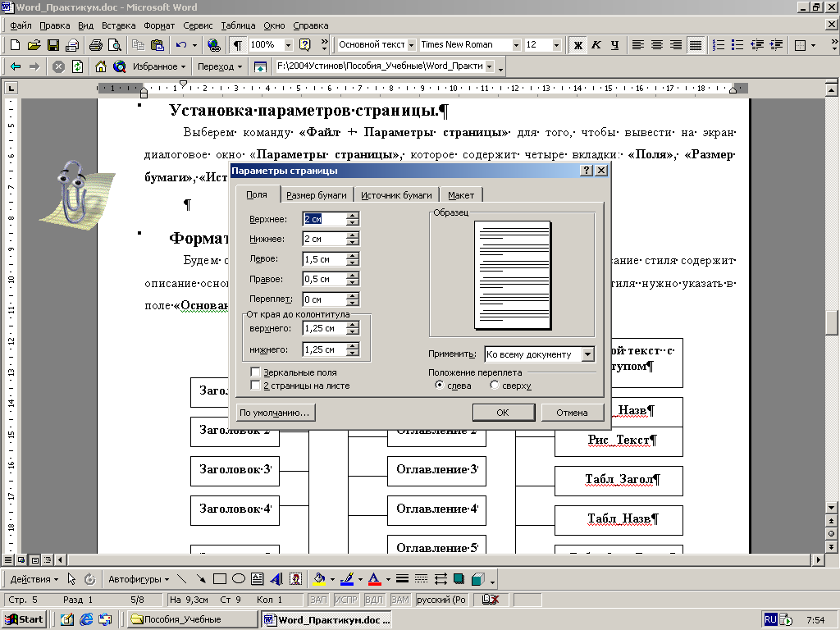Open the Формат menu
840x630 pixels.
(158, 25)
